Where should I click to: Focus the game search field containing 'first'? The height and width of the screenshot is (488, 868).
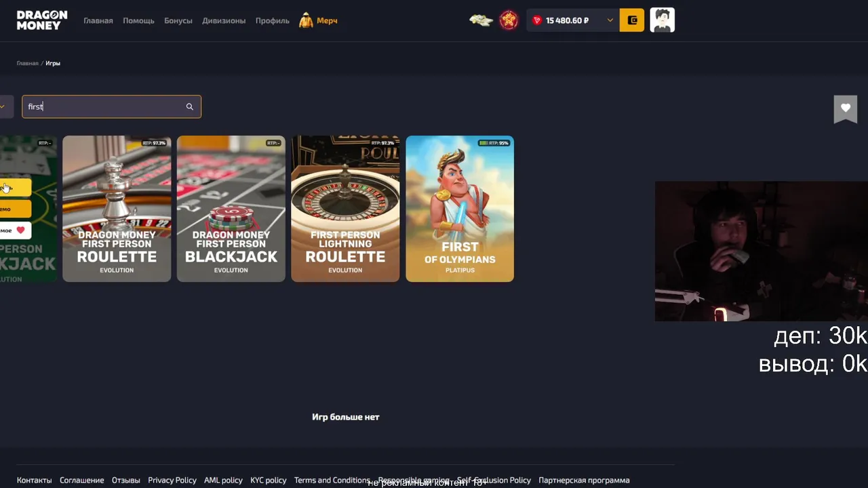(x=111, y=106)
